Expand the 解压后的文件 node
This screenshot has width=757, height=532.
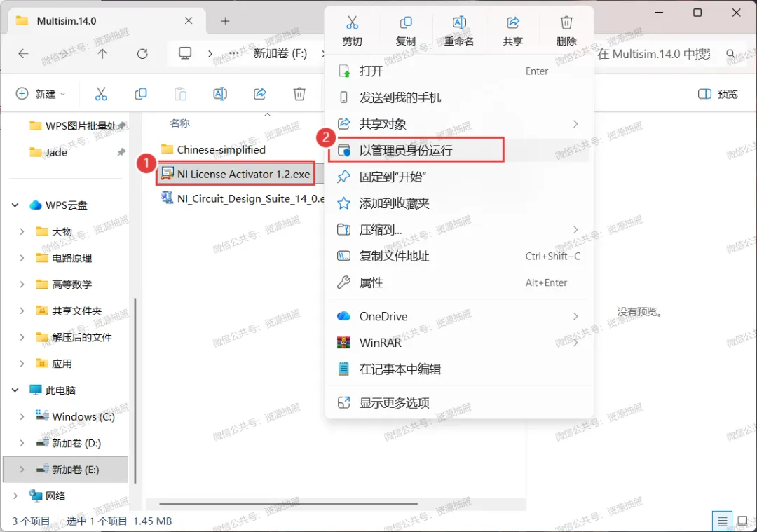point(22,337)
